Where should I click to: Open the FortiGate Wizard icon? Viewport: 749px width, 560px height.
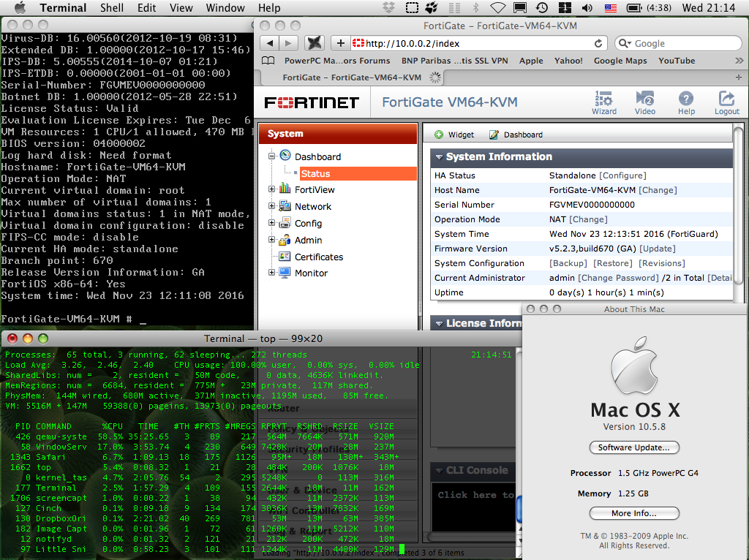[603, 102]
